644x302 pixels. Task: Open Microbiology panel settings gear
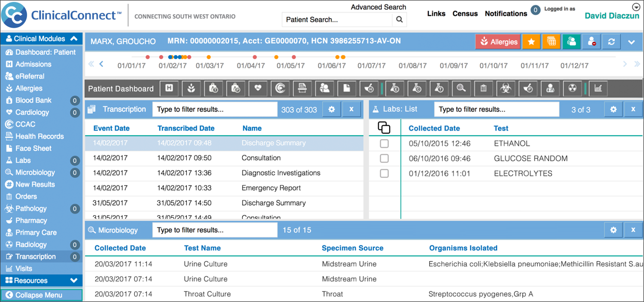(x=613, y=230)
